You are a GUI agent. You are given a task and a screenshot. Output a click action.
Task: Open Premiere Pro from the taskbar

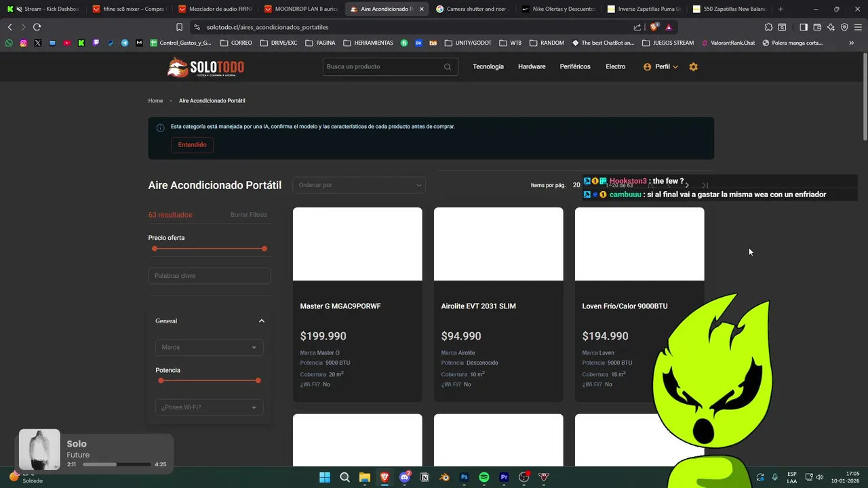(x=504, y=477)
